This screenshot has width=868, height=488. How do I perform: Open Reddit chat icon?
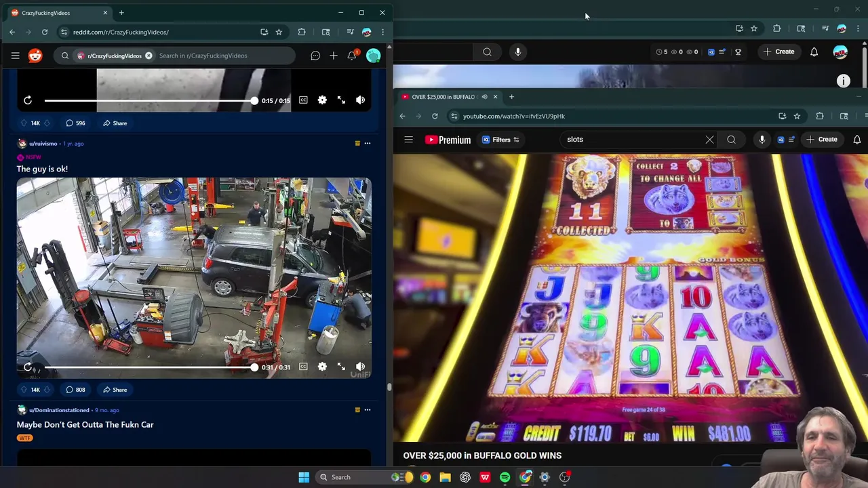[315, 56]
